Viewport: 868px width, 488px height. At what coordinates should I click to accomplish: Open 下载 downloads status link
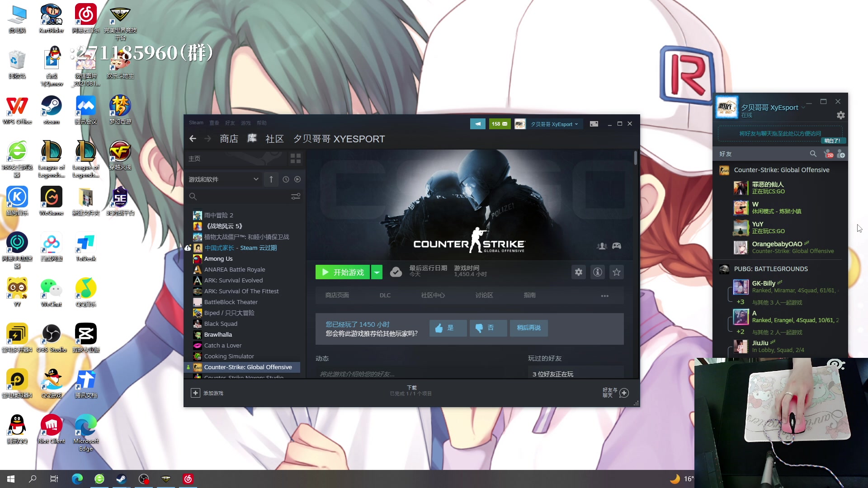(x=411, y=390)
